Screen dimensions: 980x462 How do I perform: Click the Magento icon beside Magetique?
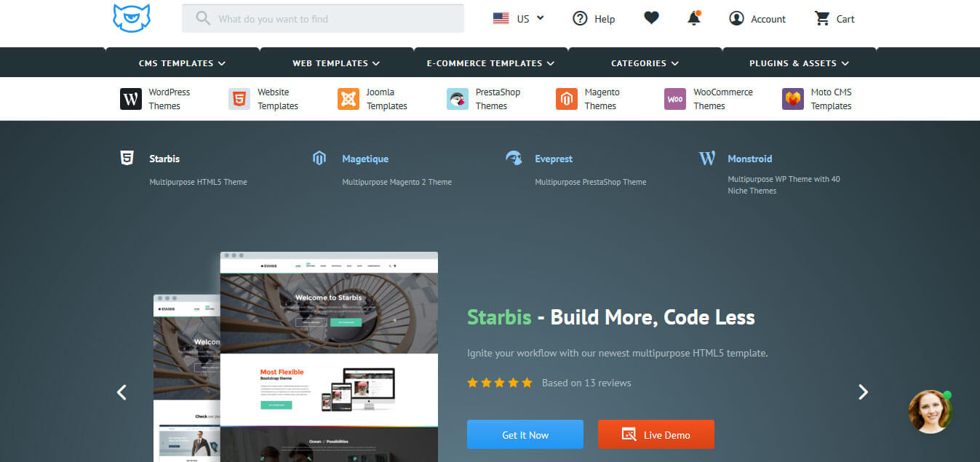pyautogui.click(x=319, y=158)
